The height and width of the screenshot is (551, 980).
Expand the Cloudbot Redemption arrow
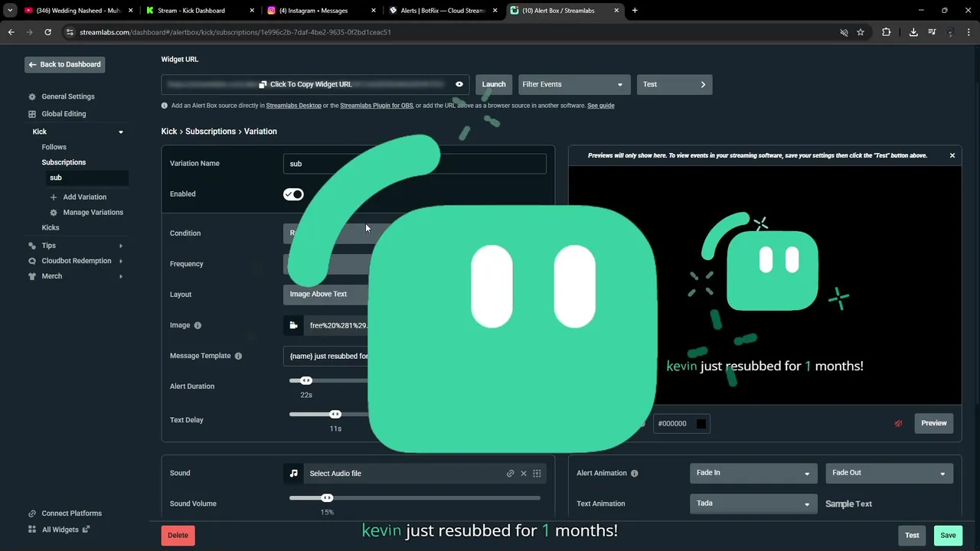(x=121, y=261)
